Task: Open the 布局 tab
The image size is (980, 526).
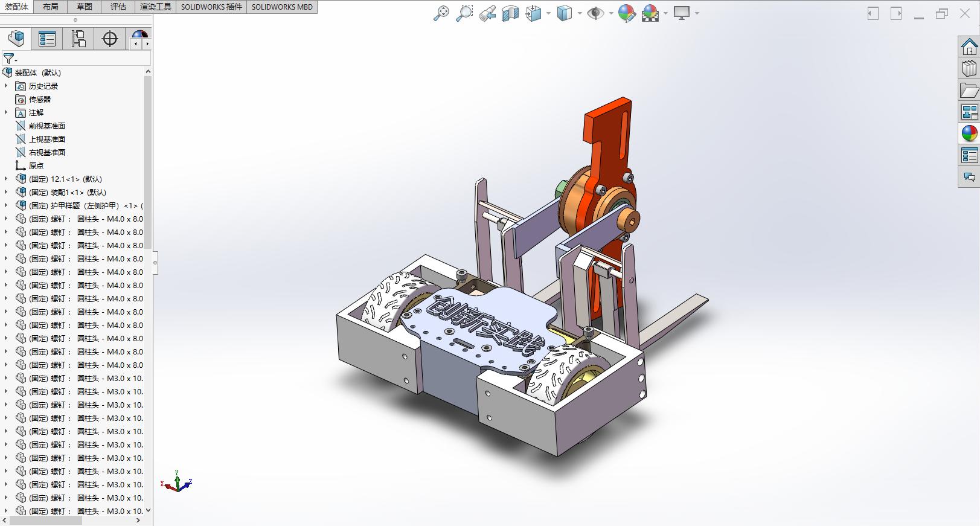Action: coord(51,7)
